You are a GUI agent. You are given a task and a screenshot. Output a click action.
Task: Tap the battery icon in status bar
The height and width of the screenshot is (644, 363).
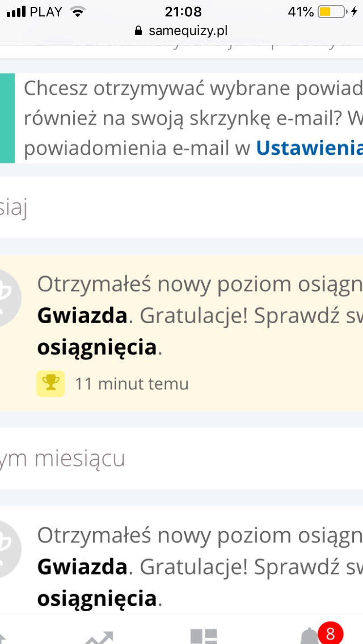click(332, 12)
